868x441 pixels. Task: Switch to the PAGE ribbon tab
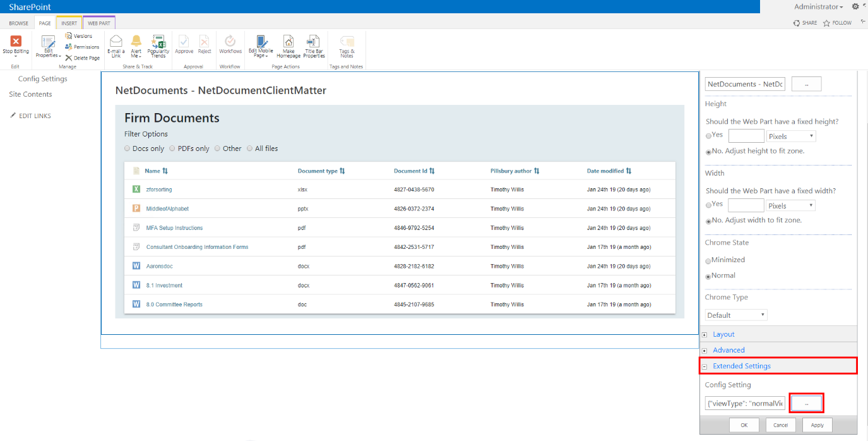tap(45, 23)
